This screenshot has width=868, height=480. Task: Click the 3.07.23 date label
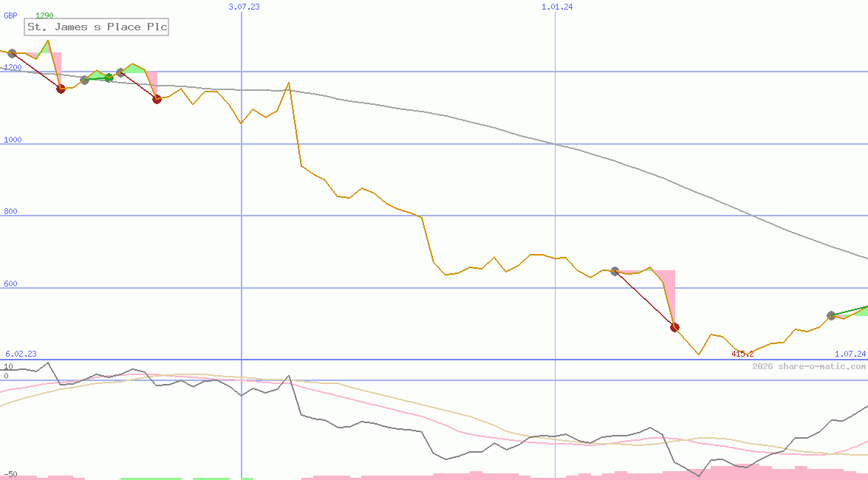coord(244,7)
